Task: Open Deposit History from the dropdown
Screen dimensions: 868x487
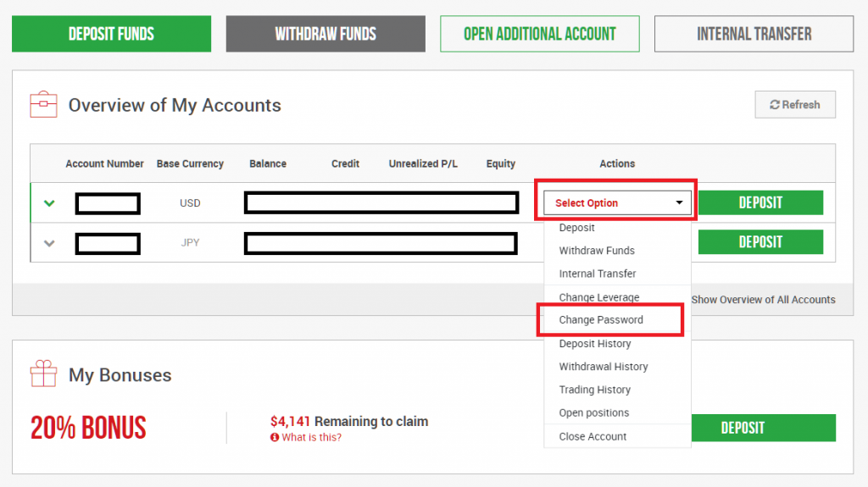Action: (594, 344)
